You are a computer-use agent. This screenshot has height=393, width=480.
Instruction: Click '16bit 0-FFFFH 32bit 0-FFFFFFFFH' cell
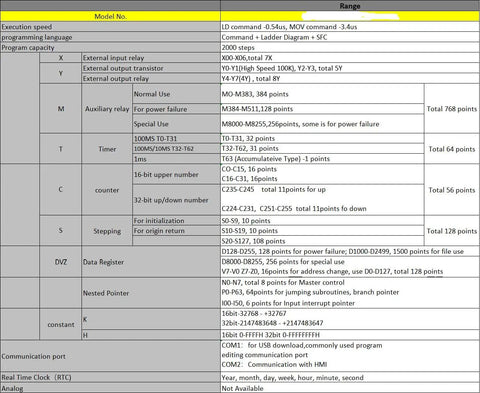[350, 335]
